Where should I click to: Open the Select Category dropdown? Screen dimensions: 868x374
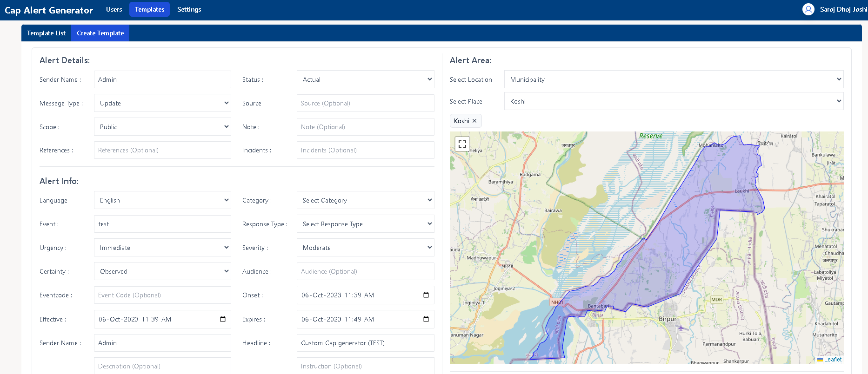point(365,200)
